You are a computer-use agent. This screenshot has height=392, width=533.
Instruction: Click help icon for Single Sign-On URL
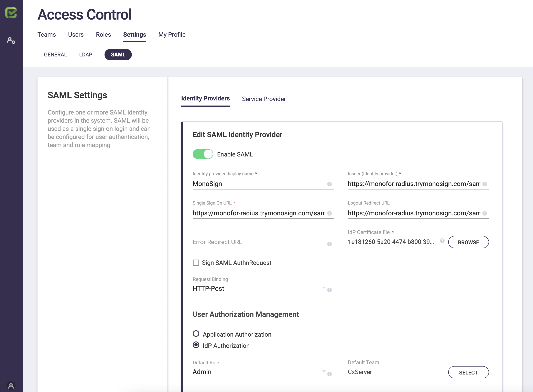click(329, 213)
